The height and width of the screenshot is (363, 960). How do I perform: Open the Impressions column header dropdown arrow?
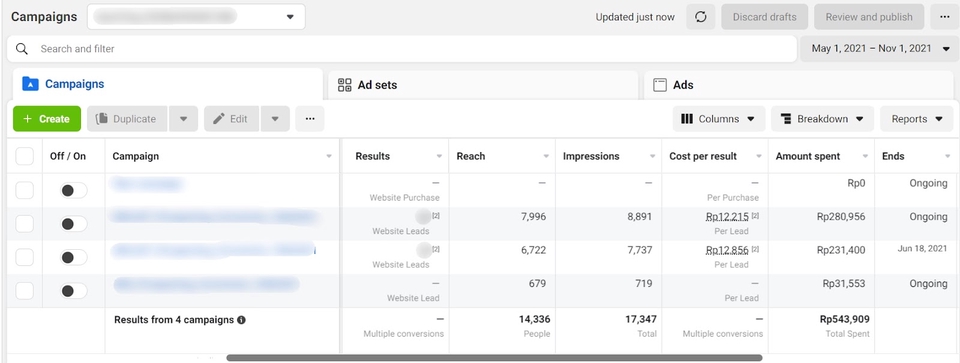[x=653, y=157]
